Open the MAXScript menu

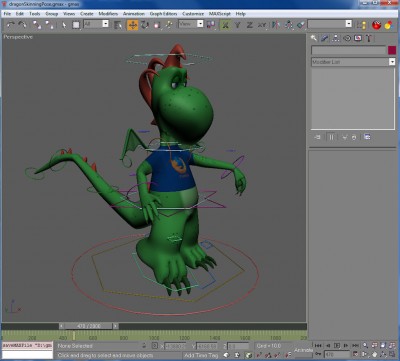pyautogui.click(x=220, y=14)
